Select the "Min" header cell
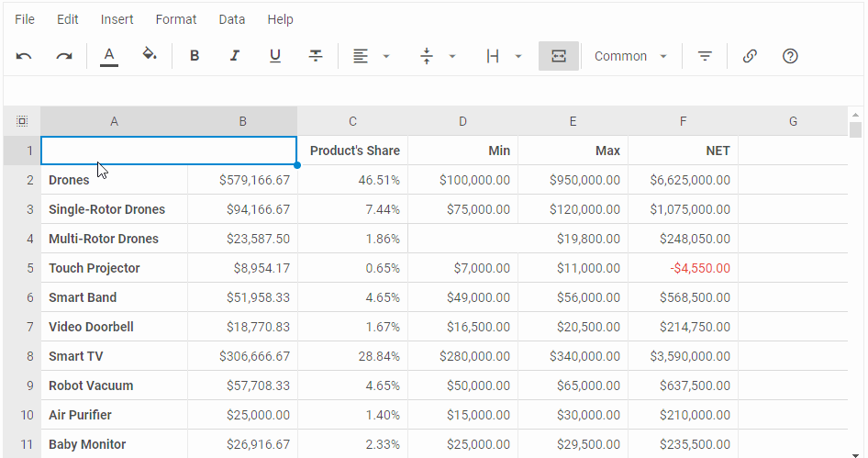Screen dimensions: 868x458 point(462,151)
